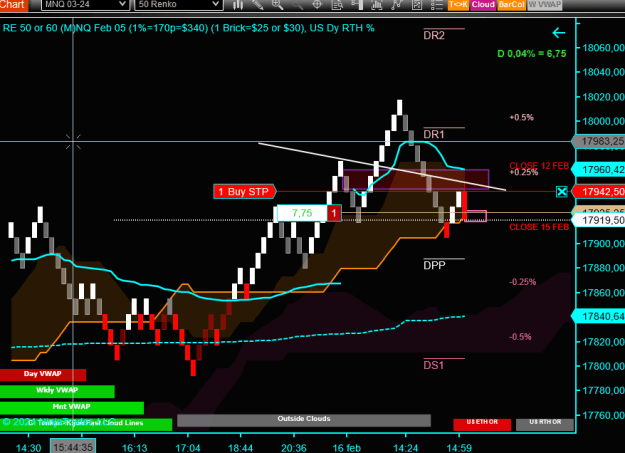Toggle the Mnt VWAP bar
The width and height of the screenshot is (625, 453).
[x=72, y=408]
